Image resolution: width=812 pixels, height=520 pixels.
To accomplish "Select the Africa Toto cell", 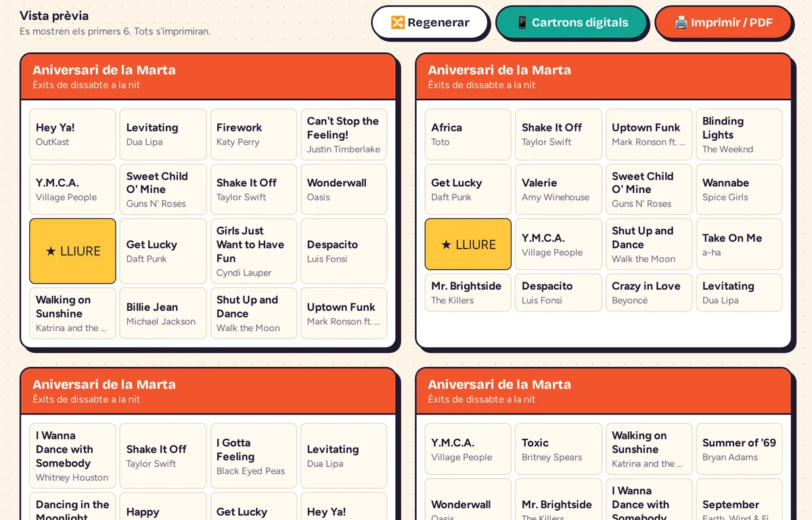I will pos(468,135).
